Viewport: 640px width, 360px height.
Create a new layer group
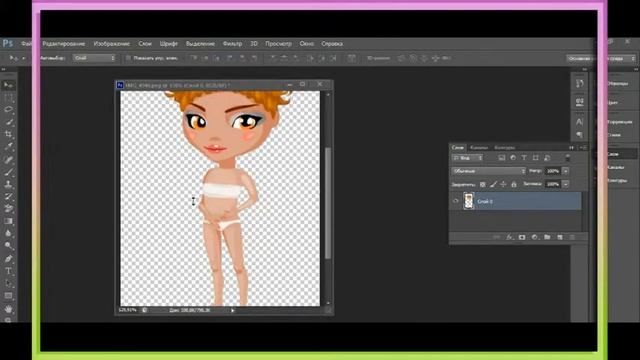tap(547, 237)
